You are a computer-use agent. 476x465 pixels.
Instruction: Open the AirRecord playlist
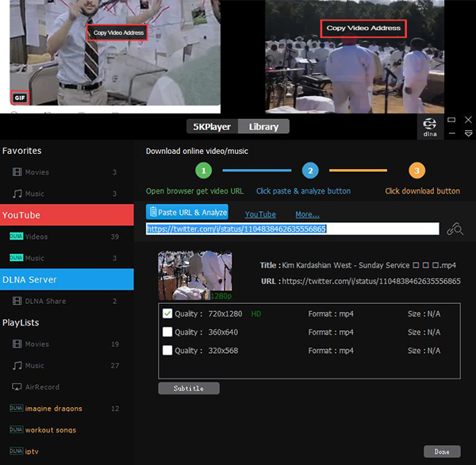click(x=67, y=387)
